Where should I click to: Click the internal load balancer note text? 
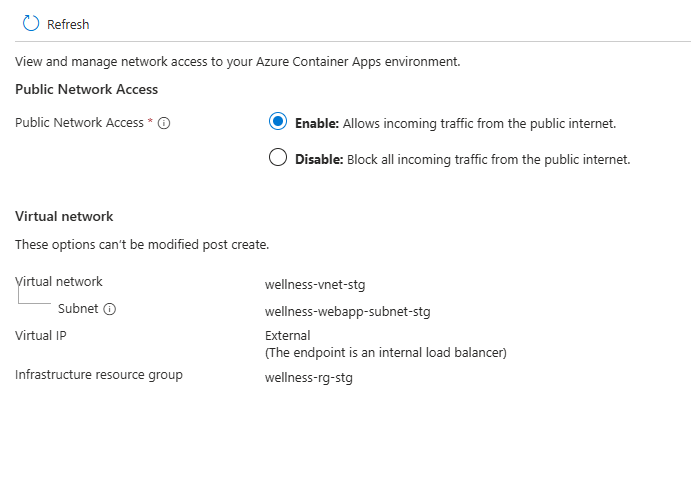(386, 353)
